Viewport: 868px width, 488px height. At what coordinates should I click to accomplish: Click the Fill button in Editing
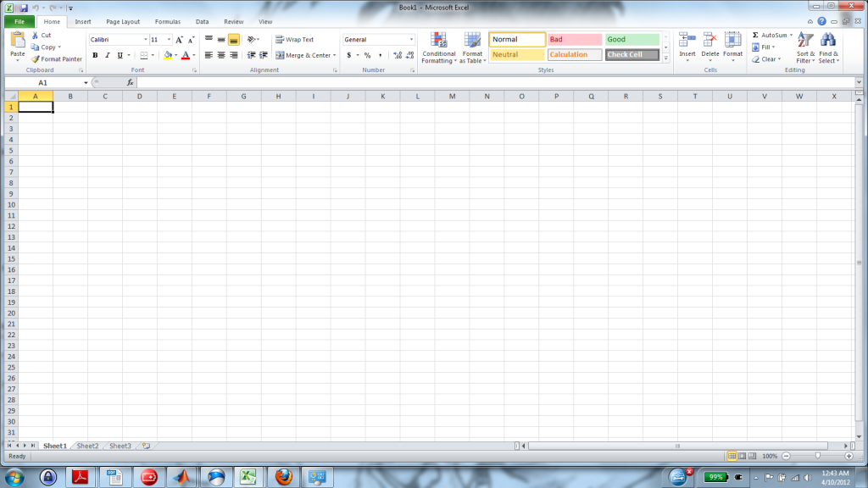[x=764, y=47]
